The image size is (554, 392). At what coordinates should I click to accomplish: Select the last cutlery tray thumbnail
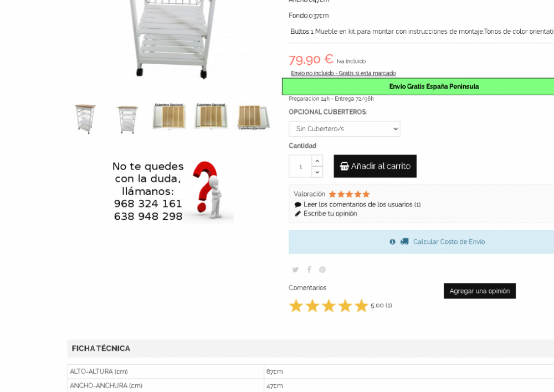point(253,117)
